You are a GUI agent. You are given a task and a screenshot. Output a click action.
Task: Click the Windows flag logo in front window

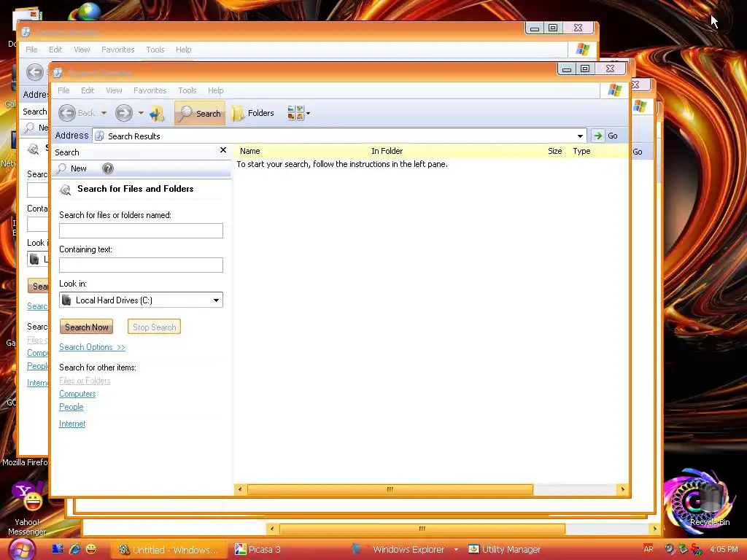(x=614, y=90)
